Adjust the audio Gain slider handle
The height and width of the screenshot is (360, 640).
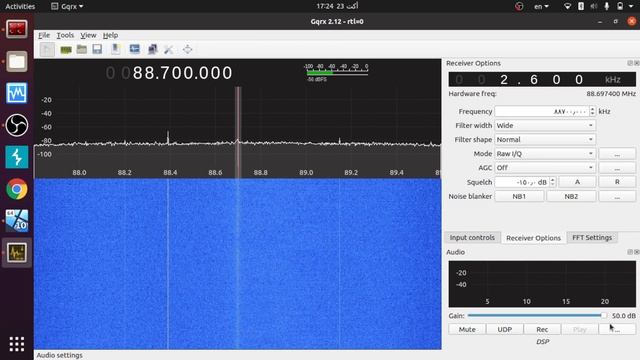[x=603, y=316]
